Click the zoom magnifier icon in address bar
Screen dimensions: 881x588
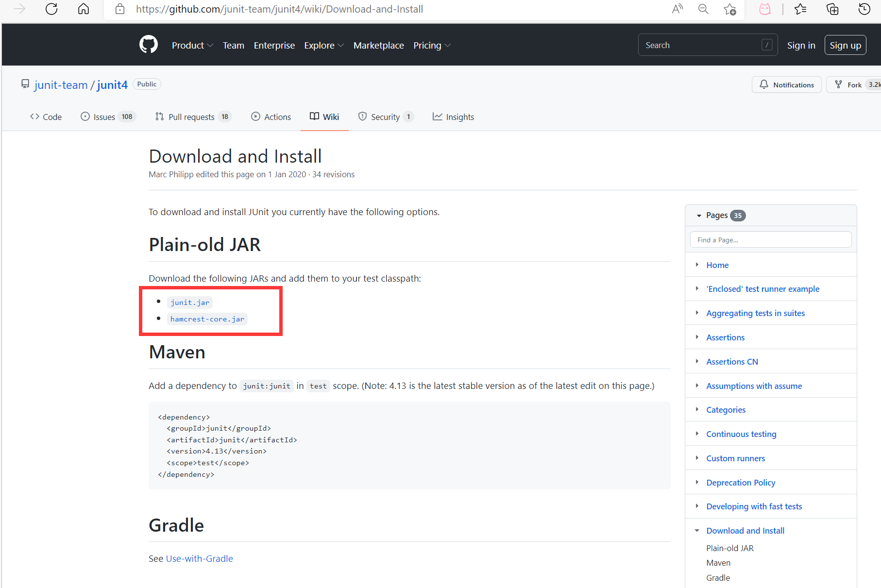point(703,9)
